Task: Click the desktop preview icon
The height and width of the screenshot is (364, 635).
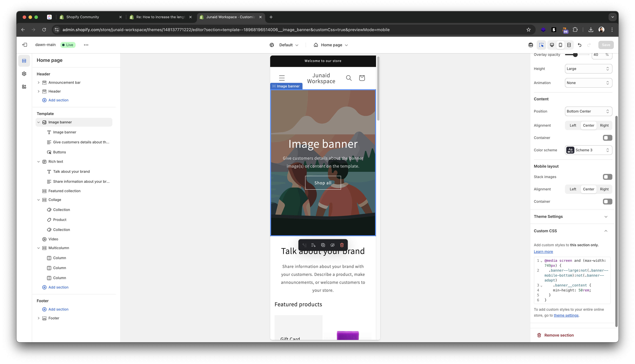Action: click(x=552, y=45)
